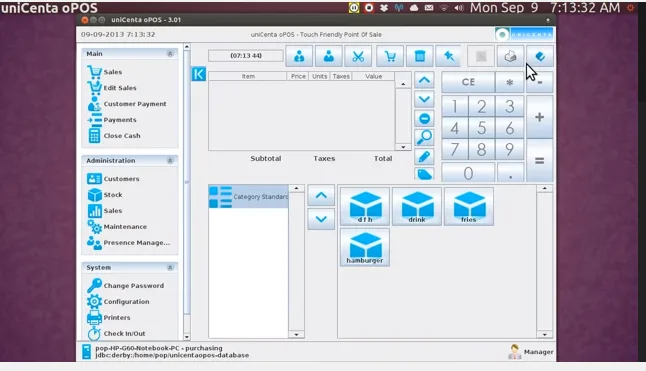This screenshot has width=646, height=371.
Task: Click the printer toolbar icon
Action: [510, 56]
